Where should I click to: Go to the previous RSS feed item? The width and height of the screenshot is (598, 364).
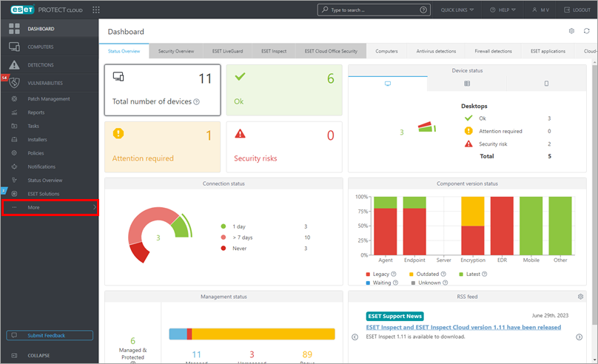354,337
